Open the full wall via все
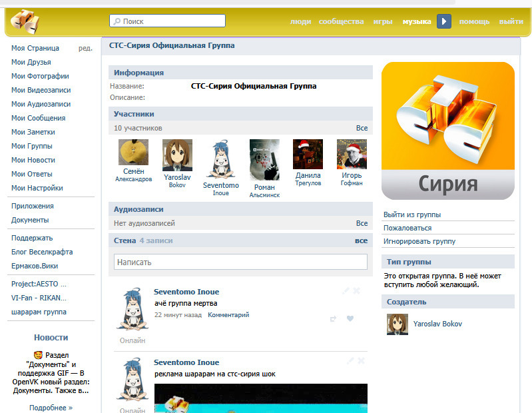The width and height of the screenshot is (532, 413). tap(361, 240)
